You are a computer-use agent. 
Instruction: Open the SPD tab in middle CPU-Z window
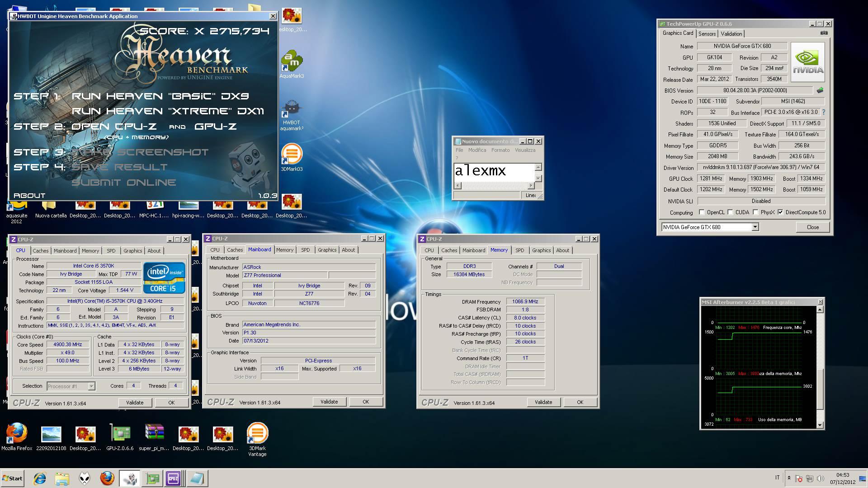pos(306,250)
